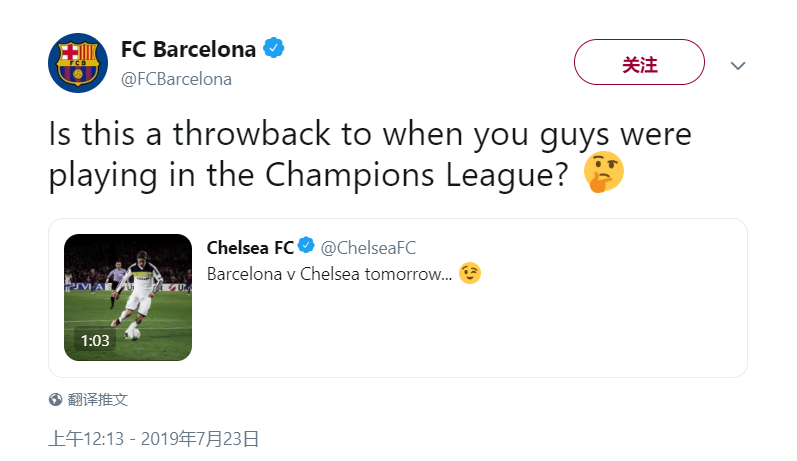Play the quoted Chelsea video thumbnail
The image size is (797, 461).
click(128, 297)
